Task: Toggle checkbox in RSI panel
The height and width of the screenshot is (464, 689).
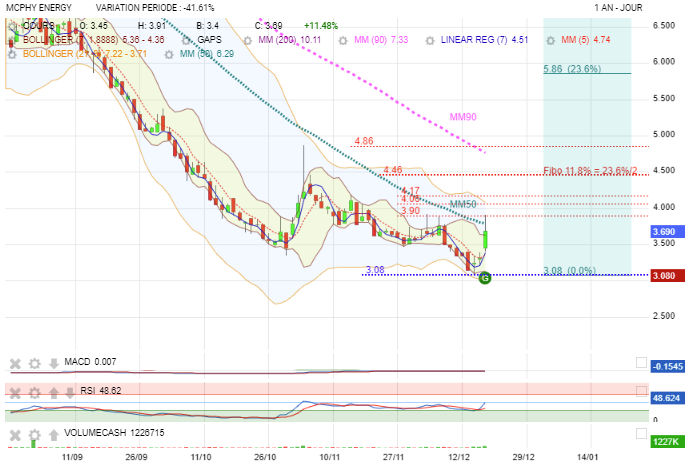Action: [641, 391]
